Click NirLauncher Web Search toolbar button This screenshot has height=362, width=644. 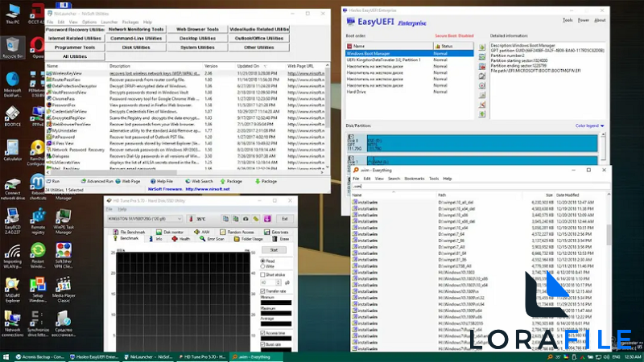[x=199, y=181]
